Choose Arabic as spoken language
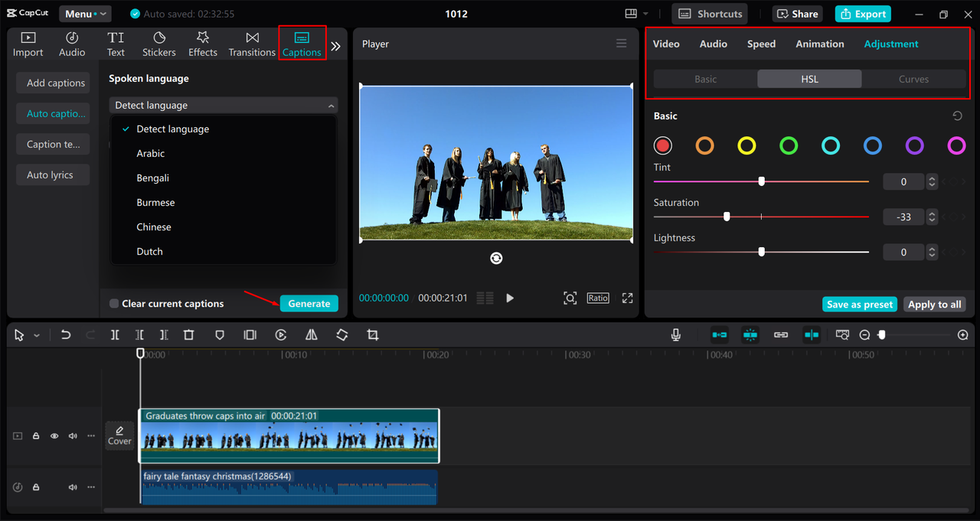This screenshot has height=521, width=980. point(151,154)
